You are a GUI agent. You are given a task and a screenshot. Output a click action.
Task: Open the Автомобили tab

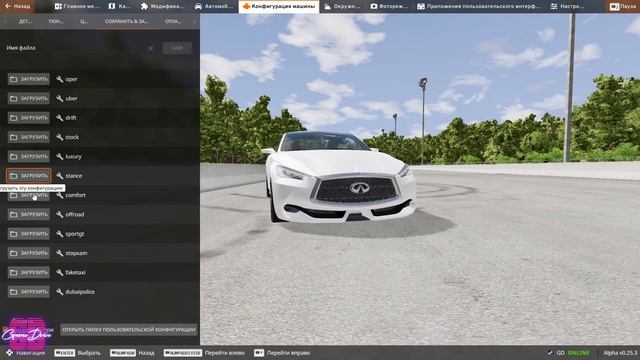(x=214, y=6)
